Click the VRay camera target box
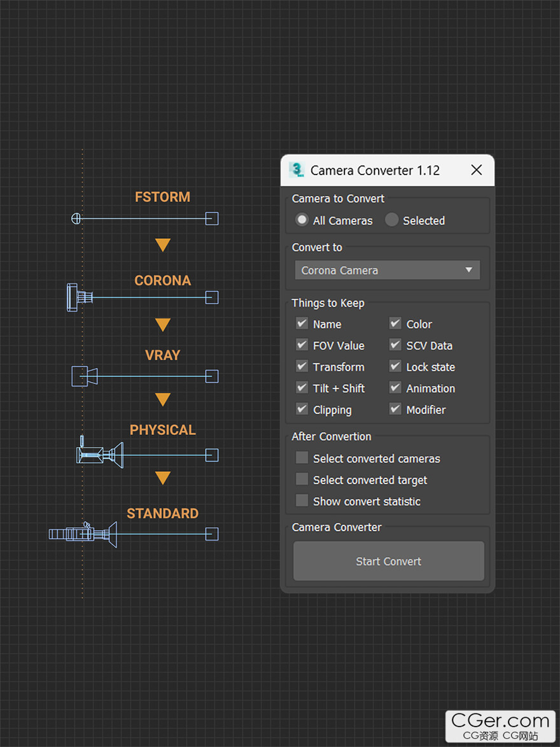560x747 pixels. click(212, 376)
